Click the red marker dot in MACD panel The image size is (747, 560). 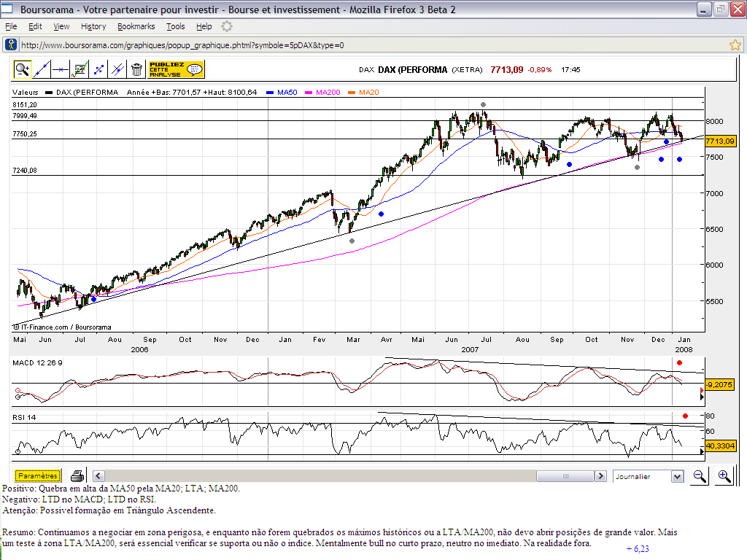[679, 363]
